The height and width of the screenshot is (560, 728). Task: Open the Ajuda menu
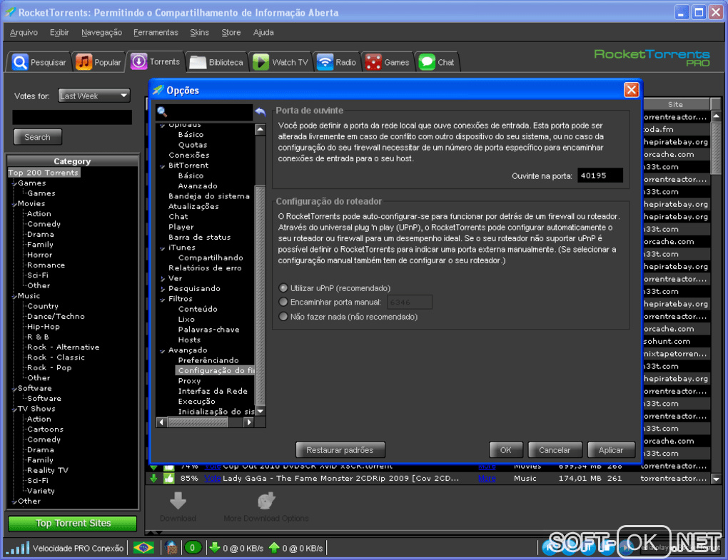pos(263,33)
